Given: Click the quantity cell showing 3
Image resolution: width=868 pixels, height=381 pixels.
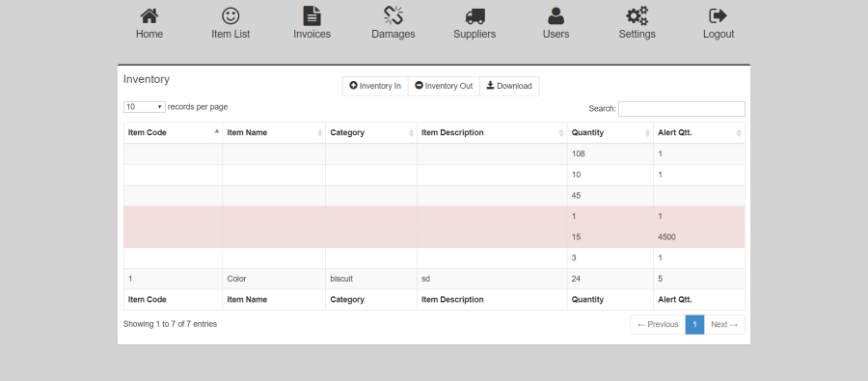Looking at the screenshot, I should pyautogui.click(x=610, y=259).
